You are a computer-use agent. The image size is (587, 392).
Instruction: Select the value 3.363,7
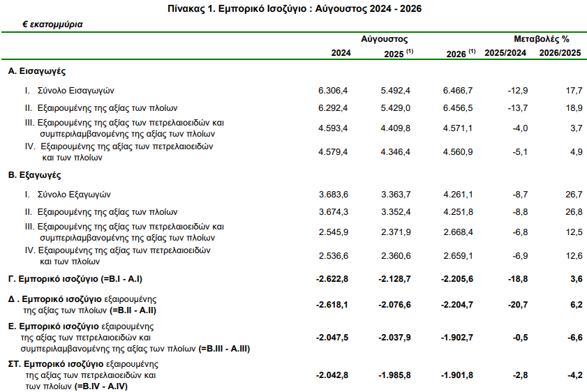pos(396,195)
